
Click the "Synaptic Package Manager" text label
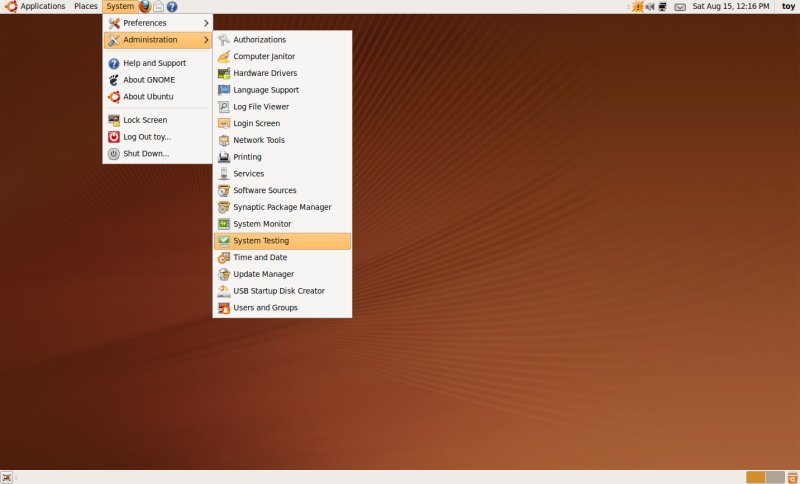pyautogui.click(x=283, y=208)
